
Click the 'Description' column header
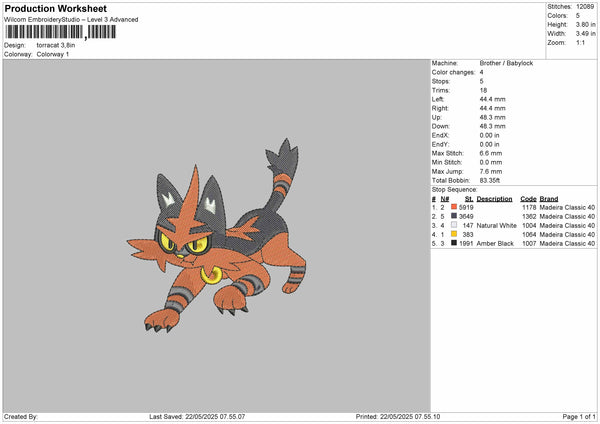point(494,199)
